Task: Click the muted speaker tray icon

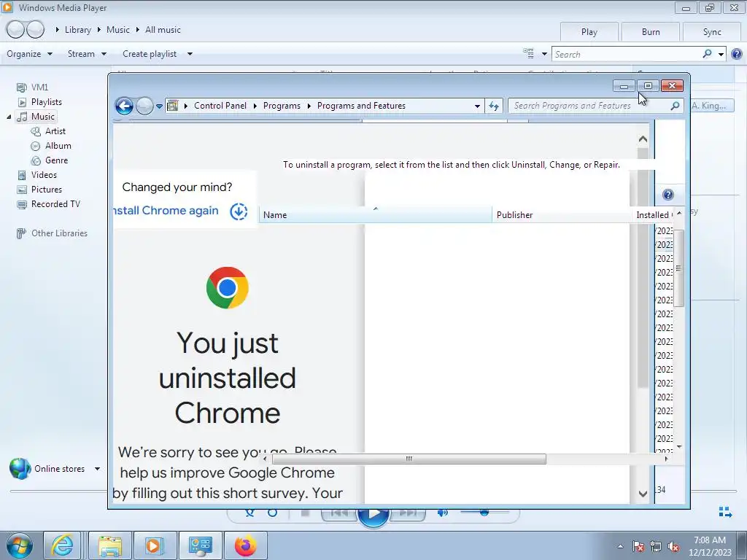Action: pyautogui.click(x=673, y=546)
